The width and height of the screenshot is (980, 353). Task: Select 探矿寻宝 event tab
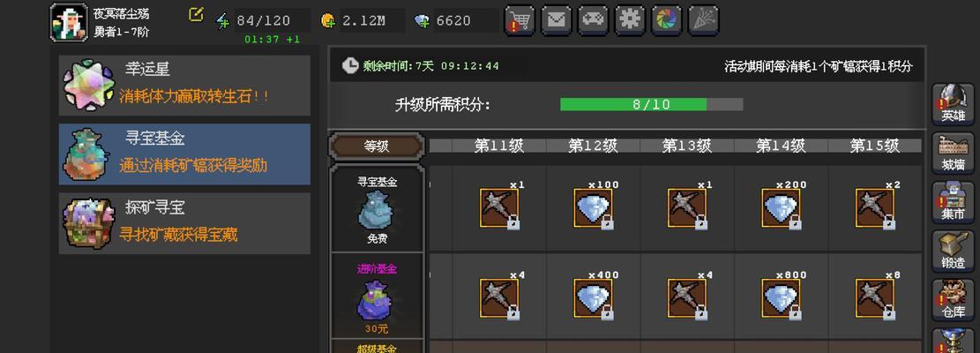[x=184, y=223]
